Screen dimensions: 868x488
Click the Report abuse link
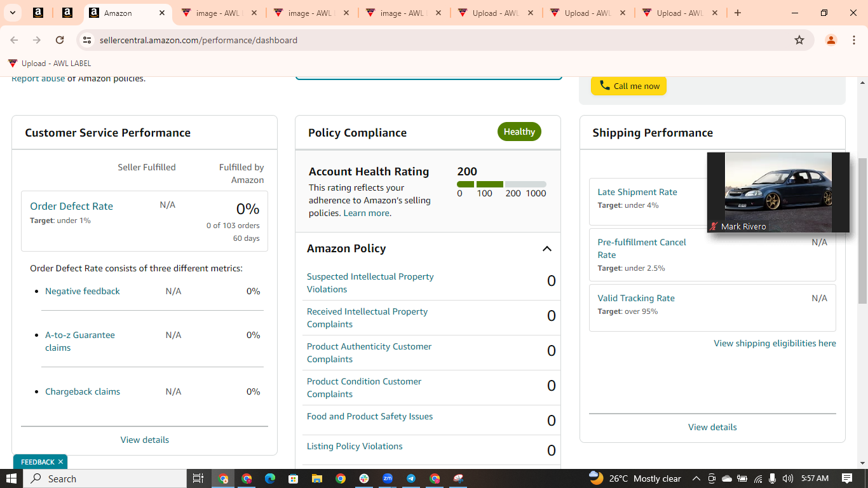[x=38, y=79]
